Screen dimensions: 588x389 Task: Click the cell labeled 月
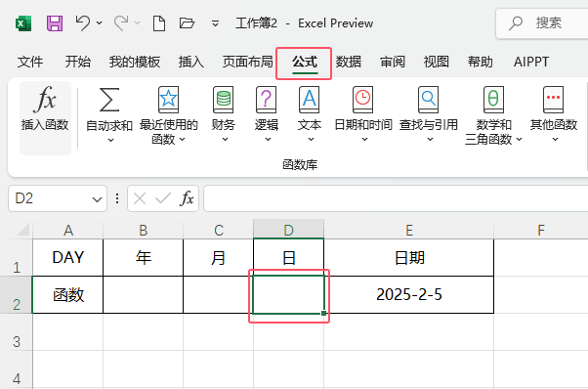(219, 258)
